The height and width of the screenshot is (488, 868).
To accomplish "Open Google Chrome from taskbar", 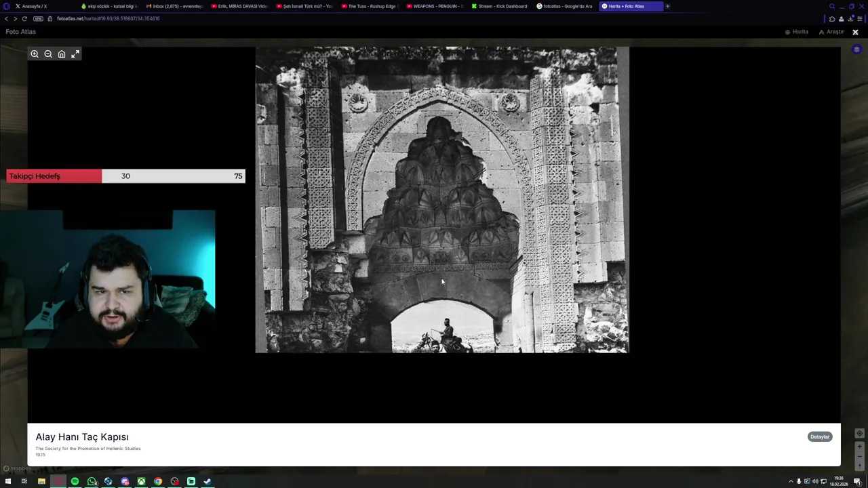I will click(158, 481).
